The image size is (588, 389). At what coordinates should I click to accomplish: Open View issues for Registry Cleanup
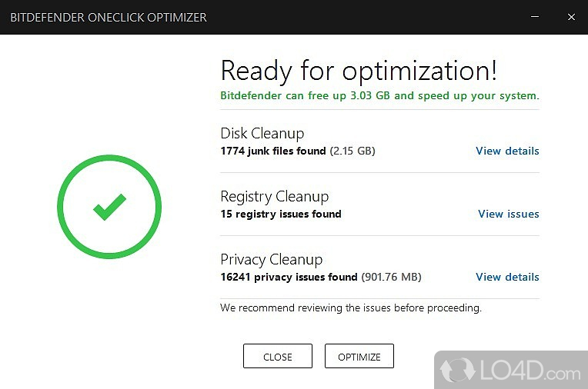tap(508, 214)
